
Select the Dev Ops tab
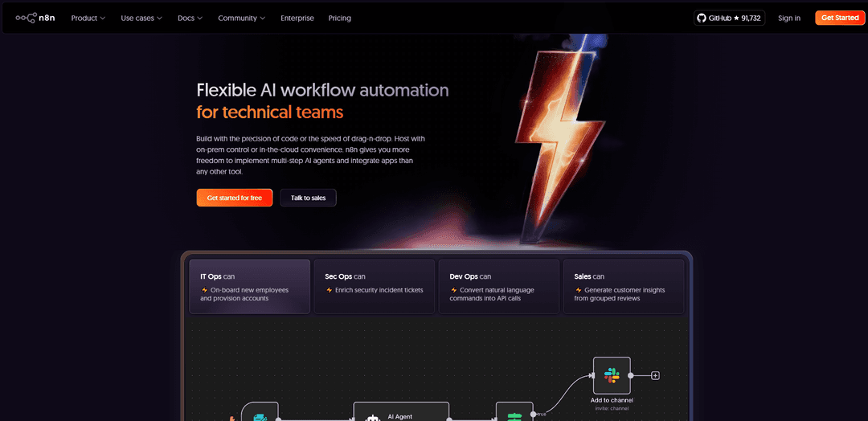499,287
